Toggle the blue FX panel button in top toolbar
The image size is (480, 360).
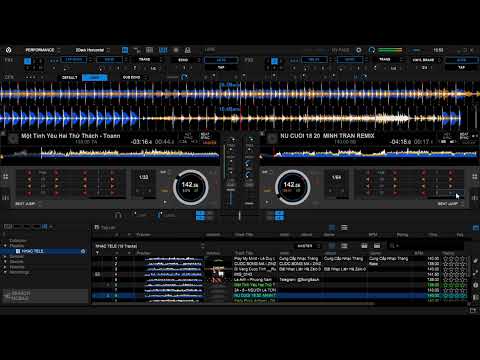(x=125, y=50)
